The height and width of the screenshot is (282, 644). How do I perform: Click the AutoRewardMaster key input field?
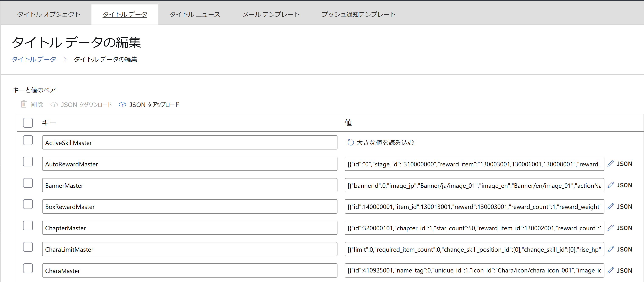coord(189,164)
